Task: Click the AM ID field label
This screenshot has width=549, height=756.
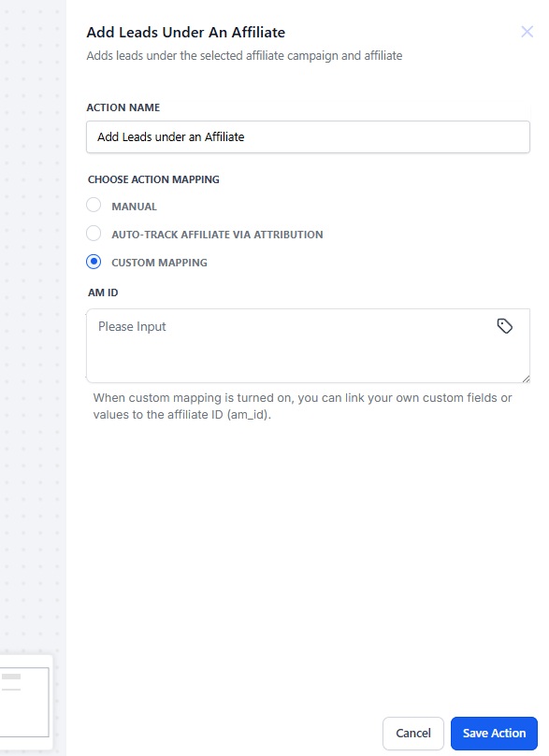Action: (103, 292)
